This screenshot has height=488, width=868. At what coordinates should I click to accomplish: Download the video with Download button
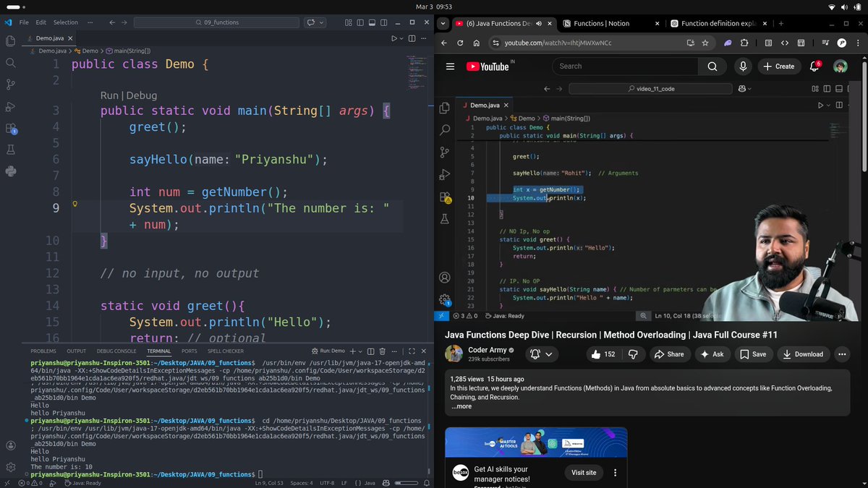pyautogui.click(x=803, y=354)
